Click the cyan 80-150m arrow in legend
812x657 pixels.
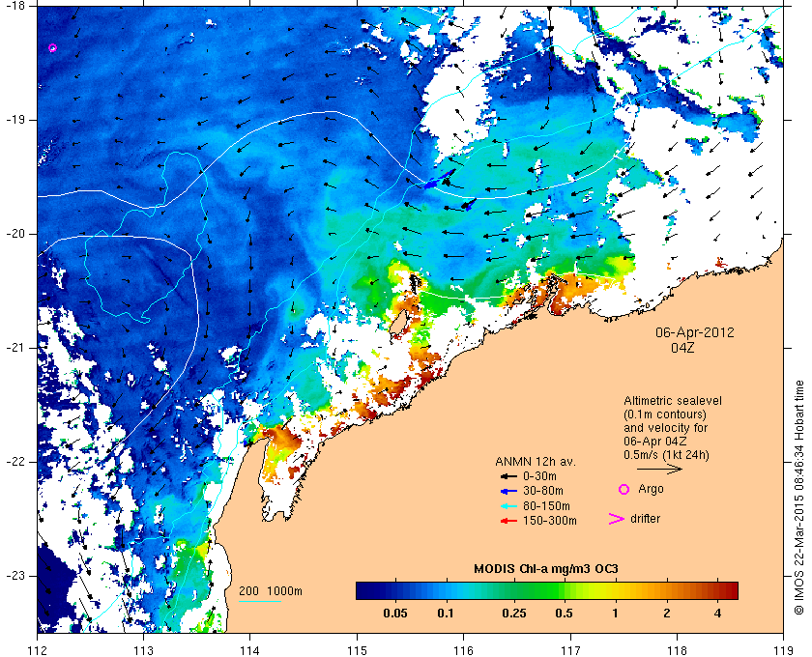coord(508,506)
